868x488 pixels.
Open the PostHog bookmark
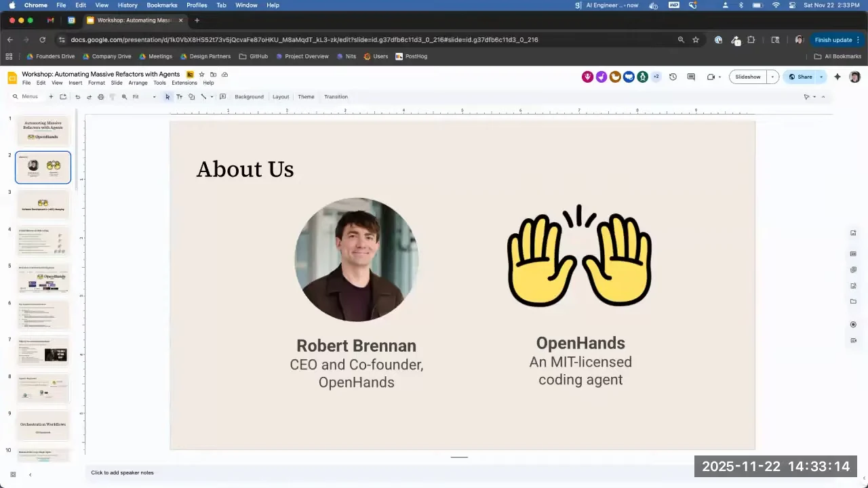tap(412, 56)
